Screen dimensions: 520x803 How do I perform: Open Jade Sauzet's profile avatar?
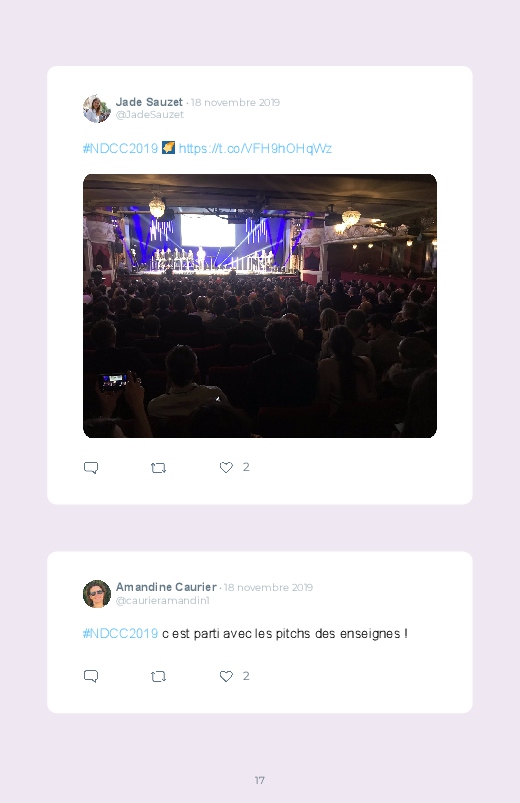coord(97,109)
